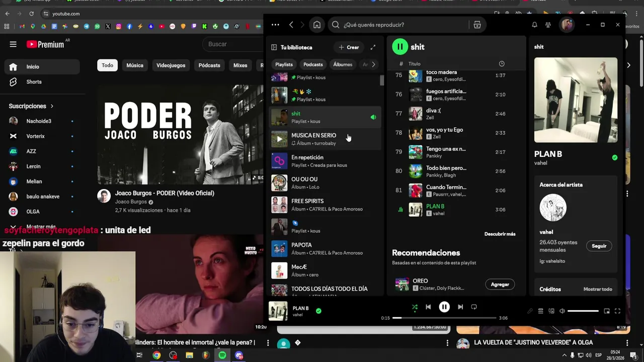Expand Tu biblioteca to full view
644x362 pixels.
tap(373, 47)
